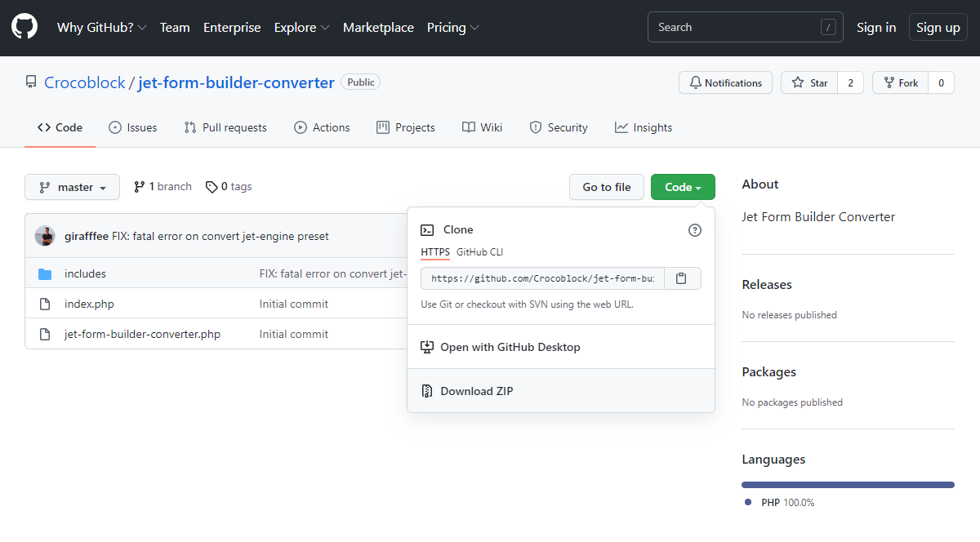Screen dimensions: 980x542
Task: Click the branch icon showing 1 branch
Action: click(140, 186)
